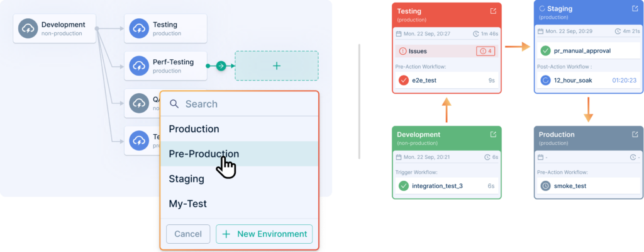The width and height of the screenshot is (644, 252).
Task: Click the Perf-Testing cloud icon
Action: (138, 66)
